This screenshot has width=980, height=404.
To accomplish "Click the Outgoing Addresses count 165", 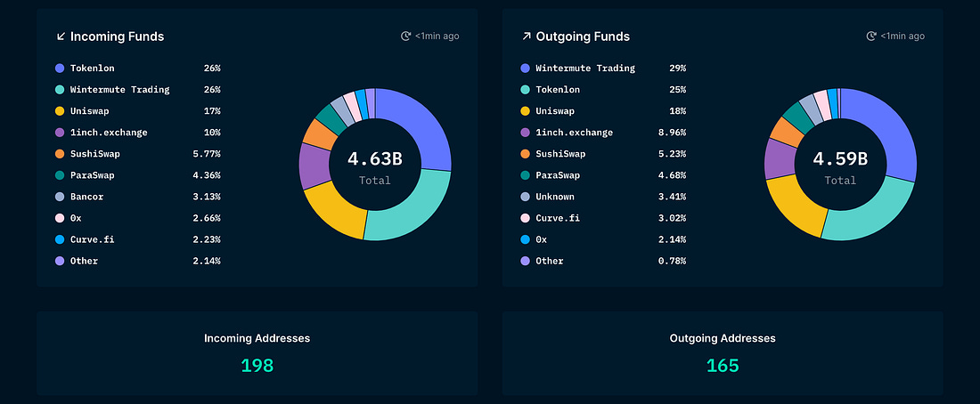I will tap(723, 366).
